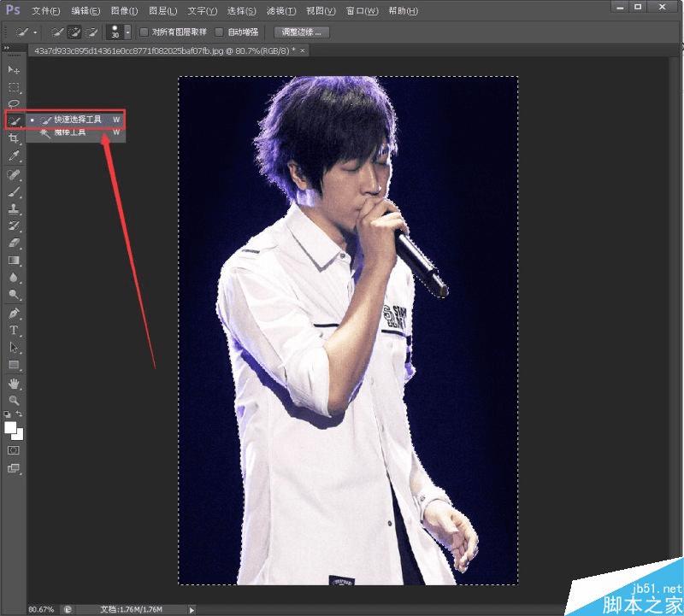The image size is (684, 616).
Task: Open the 文件(F) menu
Action: [45, 11]
